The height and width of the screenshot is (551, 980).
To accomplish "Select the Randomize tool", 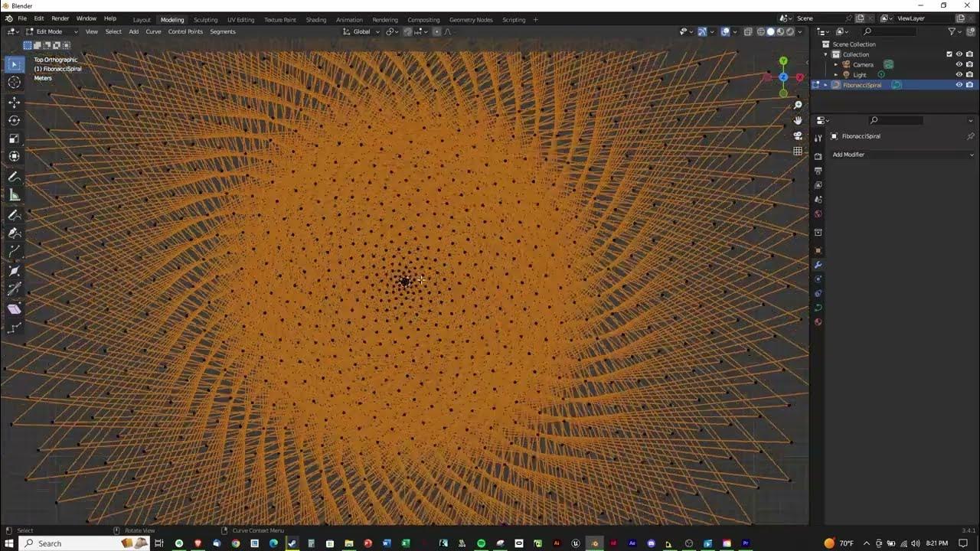I will point(15,328).
